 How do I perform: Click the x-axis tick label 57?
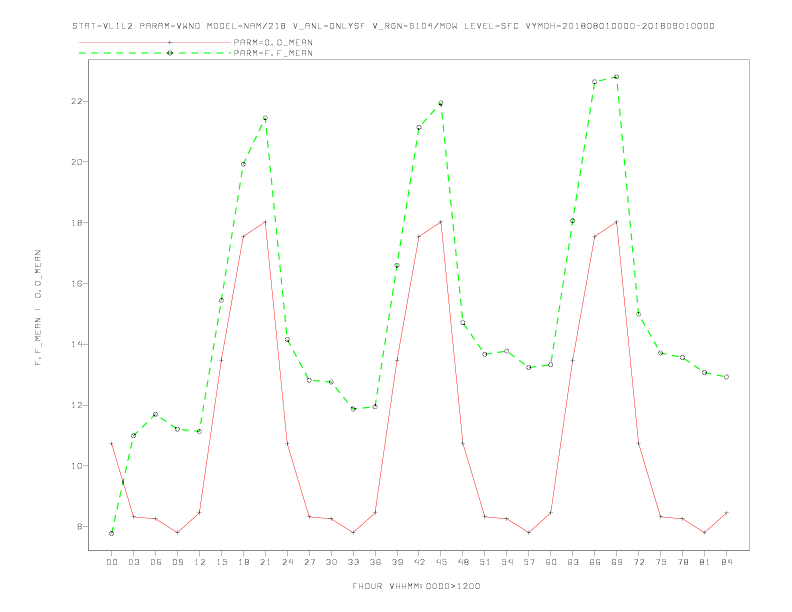pos(529,562)
